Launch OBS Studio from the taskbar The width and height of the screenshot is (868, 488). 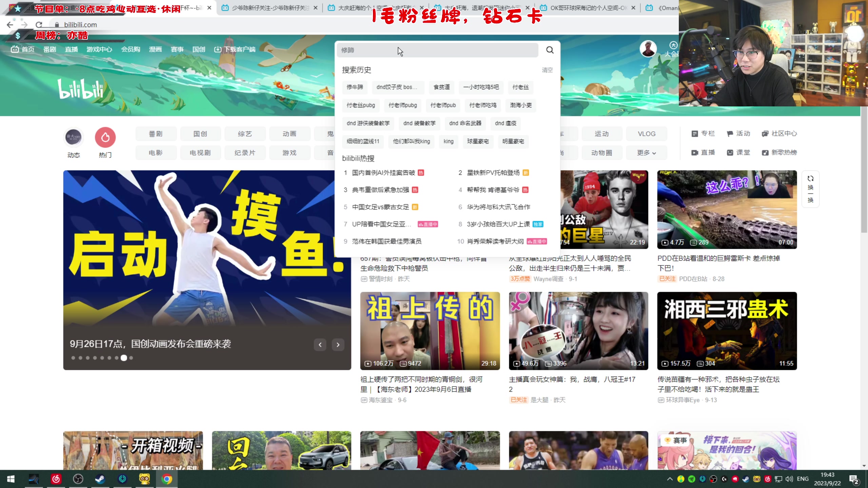click(78, 479)
